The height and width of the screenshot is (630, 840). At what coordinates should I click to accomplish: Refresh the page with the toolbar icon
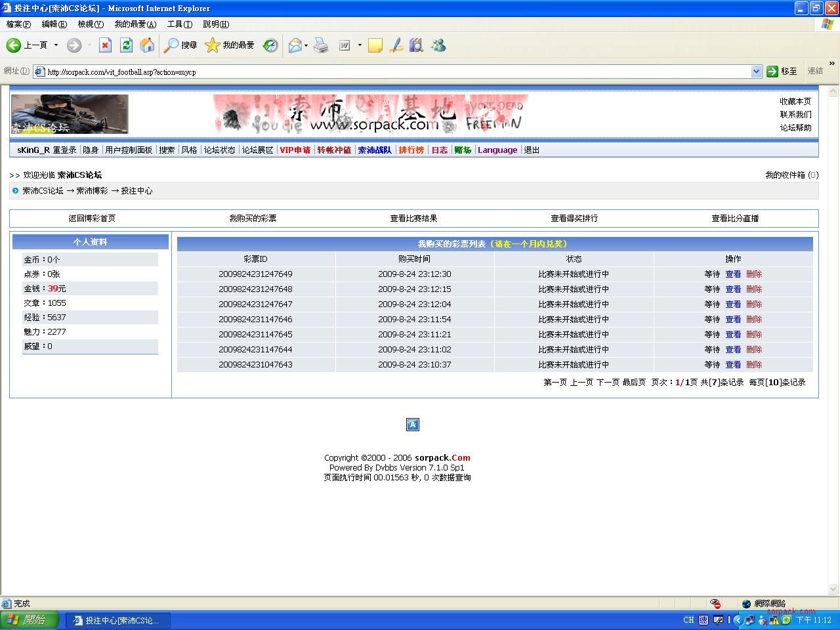[x=126, y=45]
